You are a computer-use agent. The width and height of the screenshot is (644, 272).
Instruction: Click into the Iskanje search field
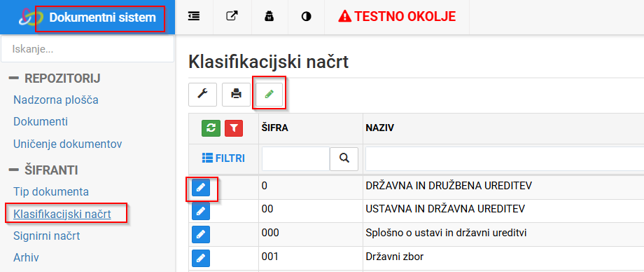[87, 49]
